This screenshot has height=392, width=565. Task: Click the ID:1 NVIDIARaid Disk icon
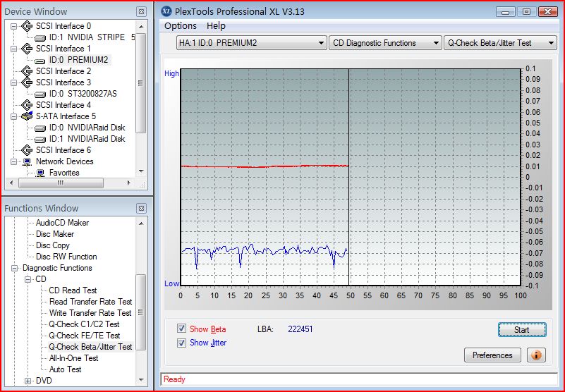[x=40, y=140]
